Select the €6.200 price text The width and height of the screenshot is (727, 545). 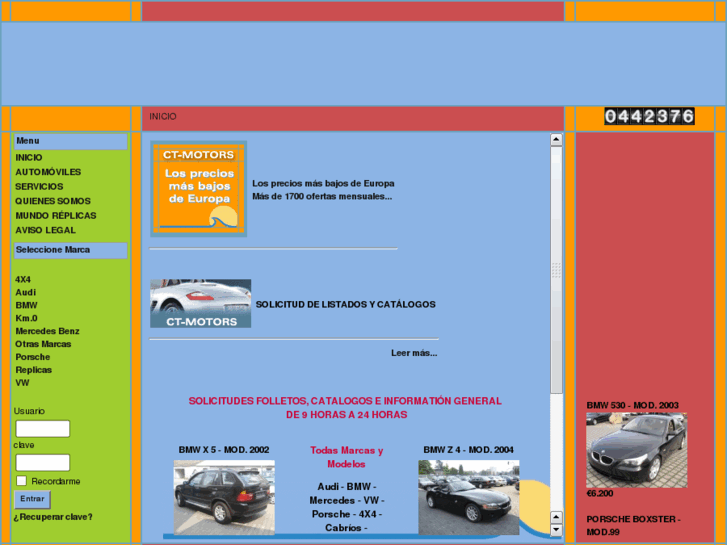[600, 494]
